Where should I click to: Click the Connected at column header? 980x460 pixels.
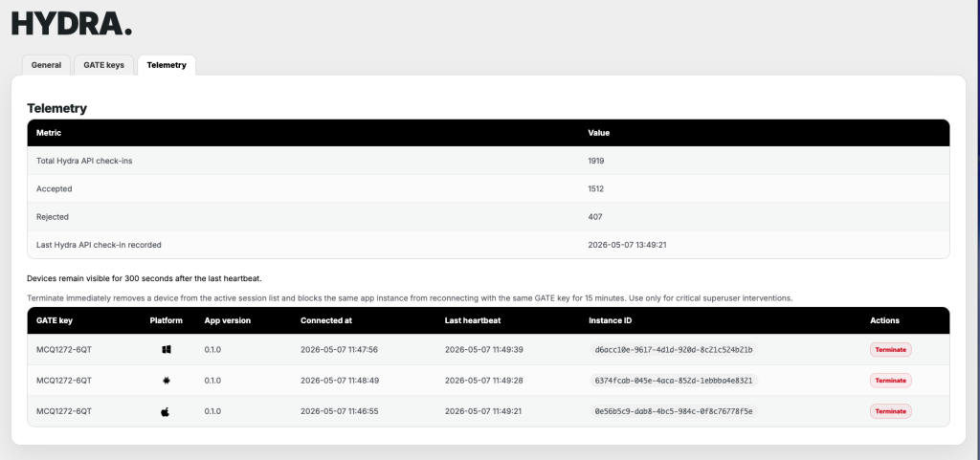click(x=326, y=320)
